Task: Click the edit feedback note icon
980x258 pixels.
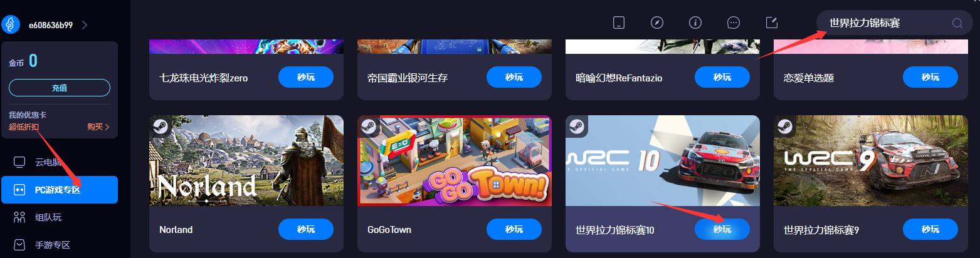Action: [x=772, y=23]
